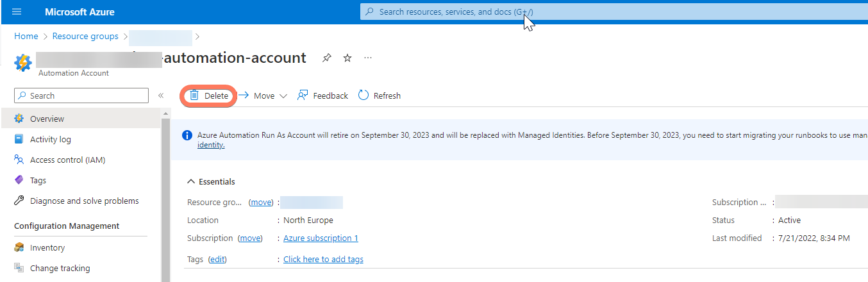Screen dimensions: 868x282
Task: Delete the automation account
Action: (209, 95)
